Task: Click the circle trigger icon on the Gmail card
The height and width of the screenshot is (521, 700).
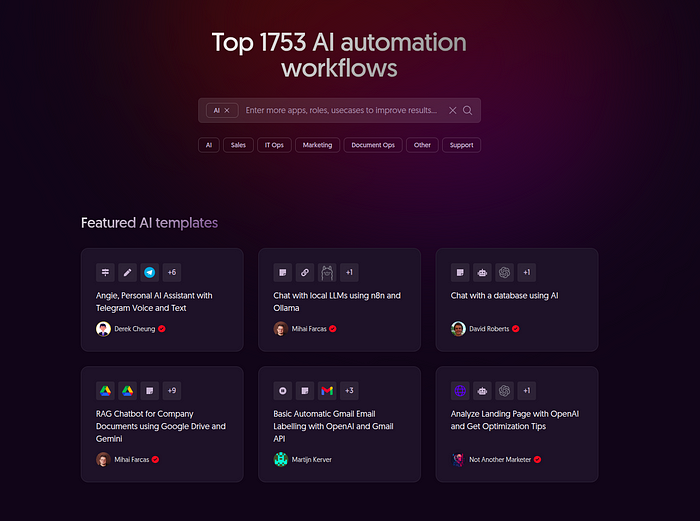Action: coord(283,391)
